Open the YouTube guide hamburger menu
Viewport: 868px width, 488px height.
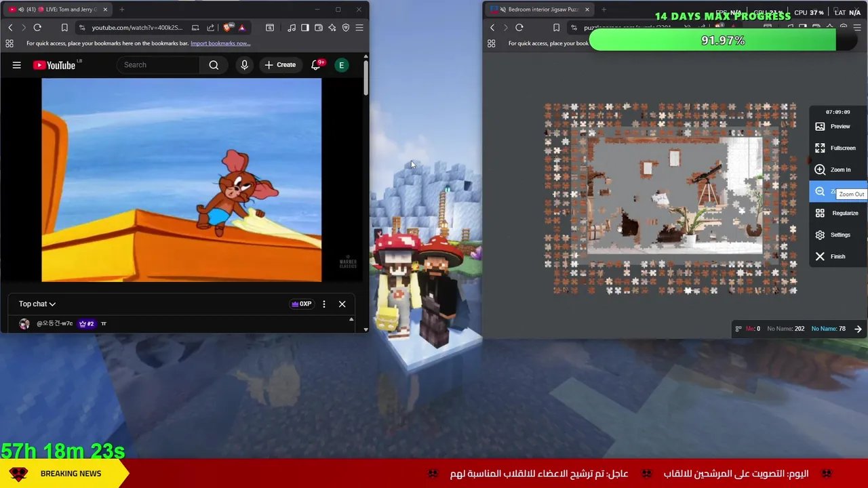17,65
